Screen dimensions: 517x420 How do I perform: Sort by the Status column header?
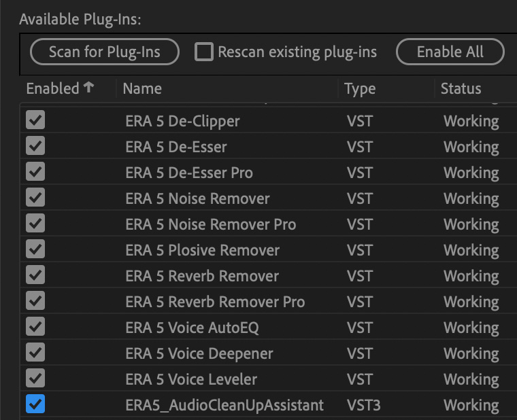coord(461,88)
